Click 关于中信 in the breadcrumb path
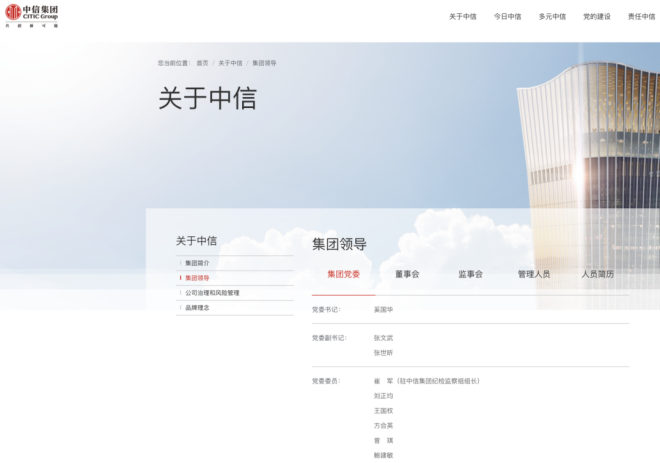 (x=230, y=63)
